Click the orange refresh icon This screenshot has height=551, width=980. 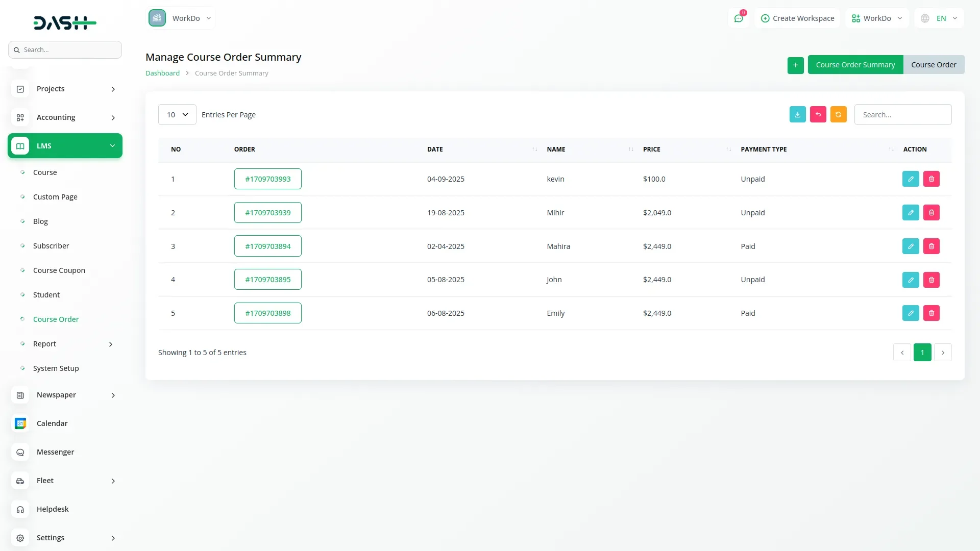(838, 114)
